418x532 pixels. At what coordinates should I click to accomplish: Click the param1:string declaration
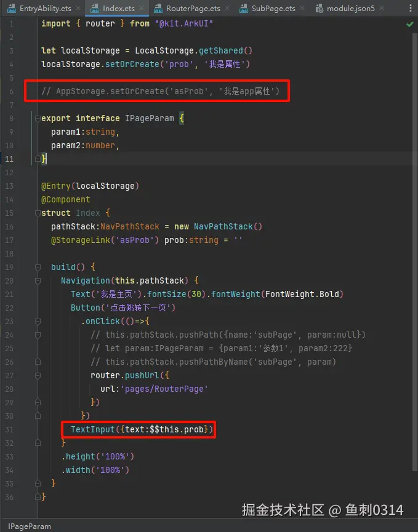pyautogui.click(x=85, y=132)
